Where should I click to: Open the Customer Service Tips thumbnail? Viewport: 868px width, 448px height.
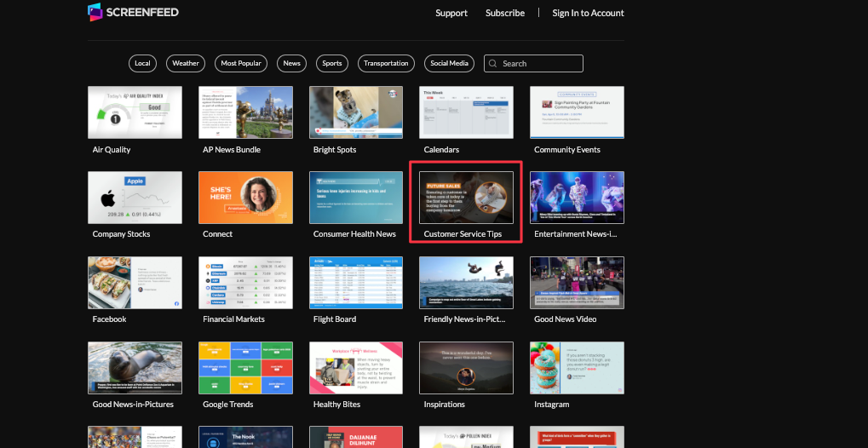[466, 197]
